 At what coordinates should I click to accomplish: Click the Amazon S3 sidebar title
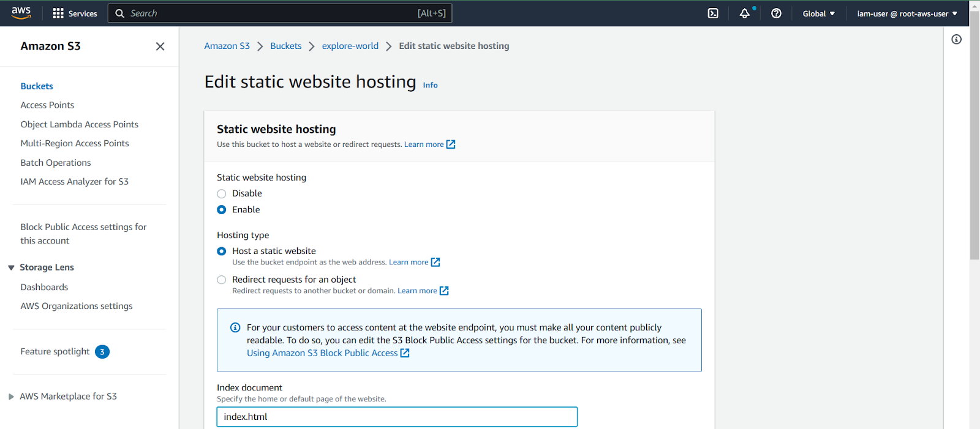tap(50, 46)
